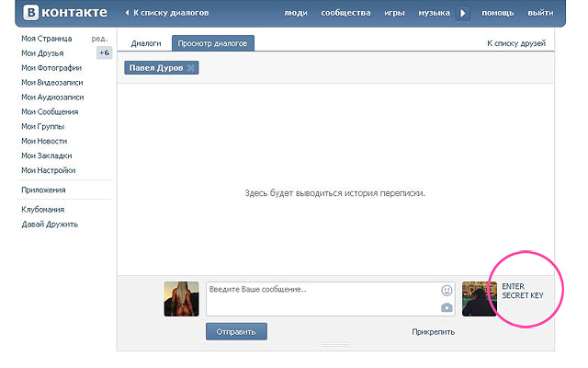The image size is (588, 368).
Task: Go back via К списку диалогов link
Action: pos(167,13)
